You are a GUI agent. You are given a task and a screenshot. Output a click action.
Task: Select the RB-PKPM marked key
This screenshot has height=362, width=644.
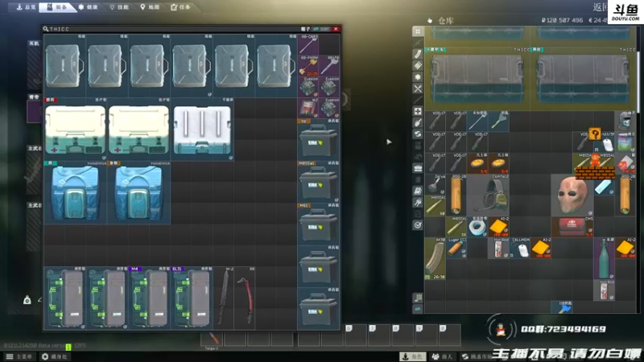(x=308, y=66)
